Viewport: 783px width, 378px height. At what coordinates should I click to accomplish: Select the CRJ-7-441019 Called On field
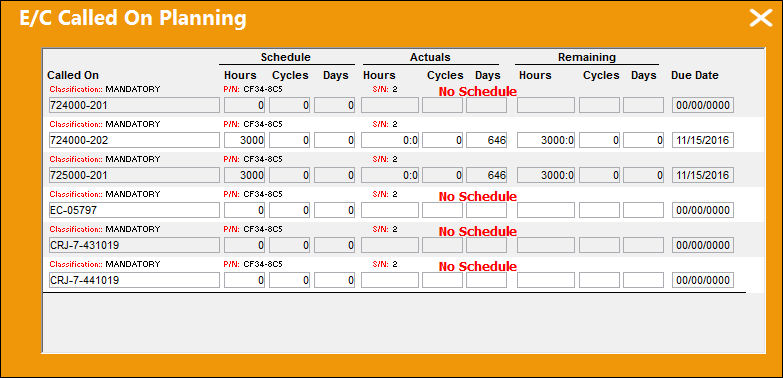pyautogui.click(x=134, y=280)
